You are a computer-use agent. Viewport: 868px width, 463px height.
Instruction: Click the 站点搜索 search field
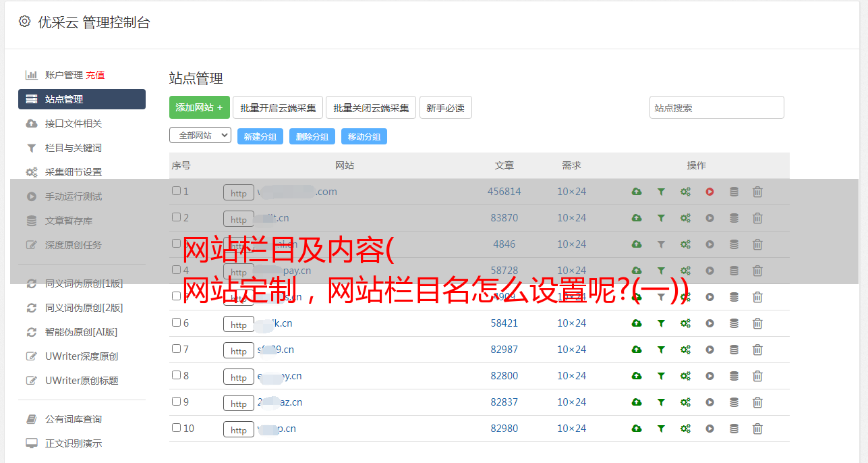[716, 107]
